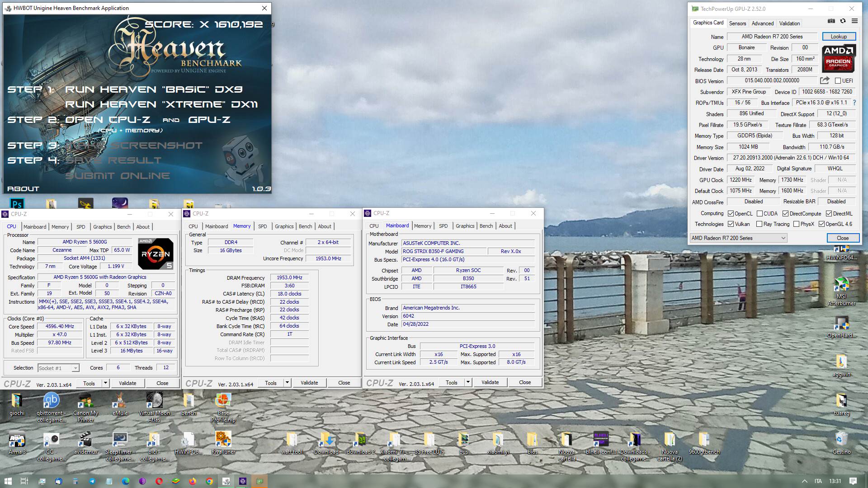Switch to the Sensors tab in GPU-Z

click(x=737, y=23)
